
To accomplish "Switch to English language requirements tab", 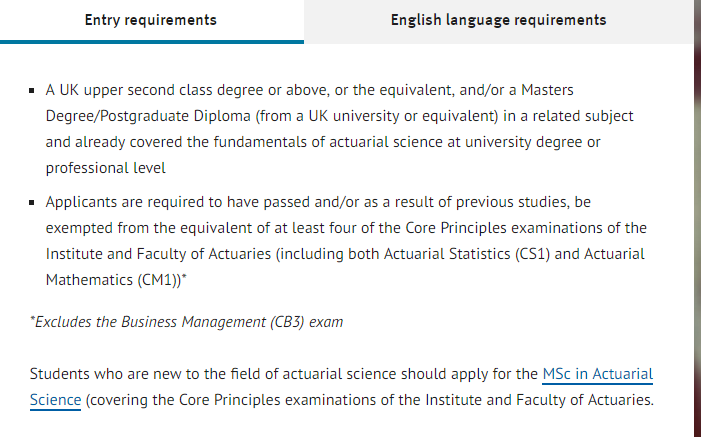I will 498,21.
